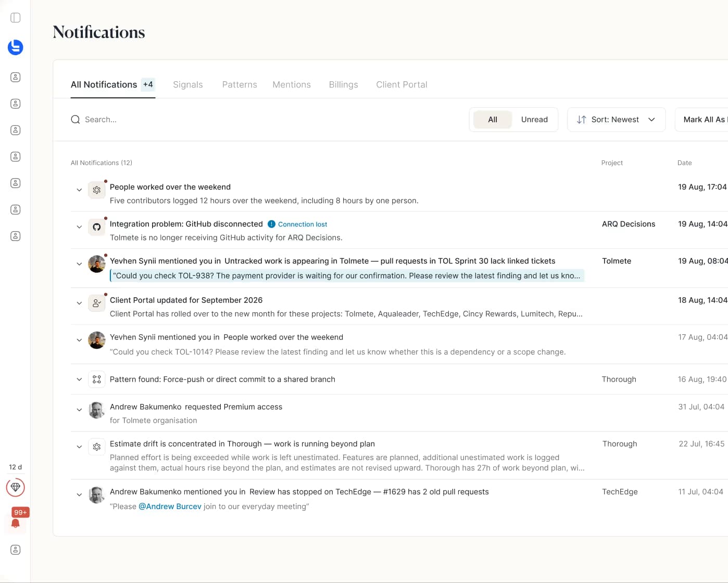Expand the Estimate drift notification chevron
The height and width of the screenshot is (583, 728).
point(79,447)
